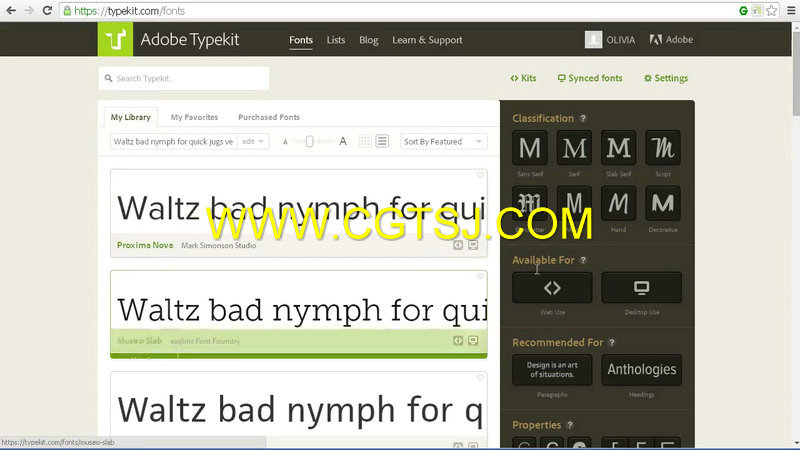Click large A to increase sample size
This screenshot has height=450, width=800.
(343, 141)
